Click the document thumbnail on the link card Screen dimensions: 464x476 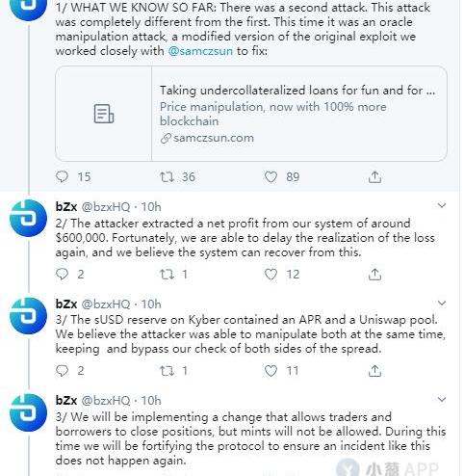pyautogui.click(x=104, y=114)
